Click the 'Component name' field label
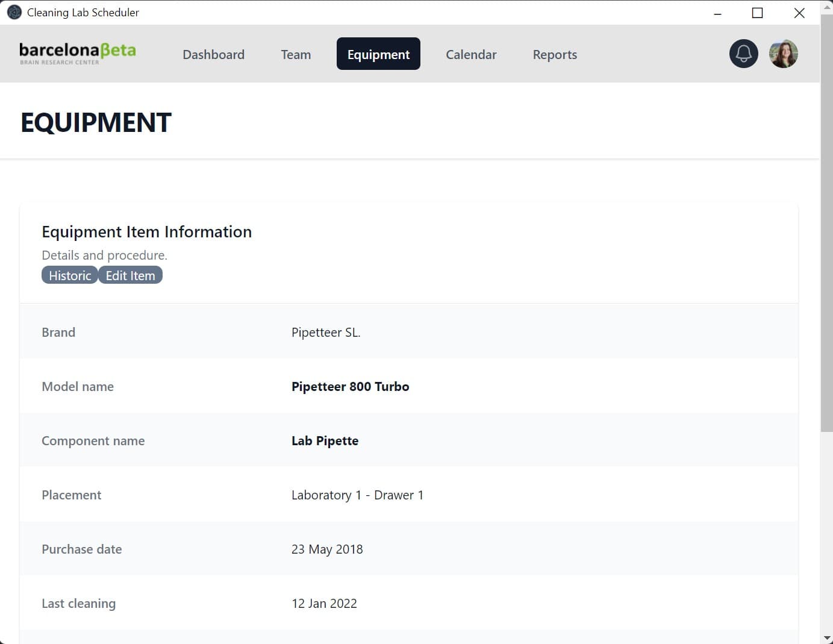This screenshot has height=644, width=833. click(x=93, y=441)
